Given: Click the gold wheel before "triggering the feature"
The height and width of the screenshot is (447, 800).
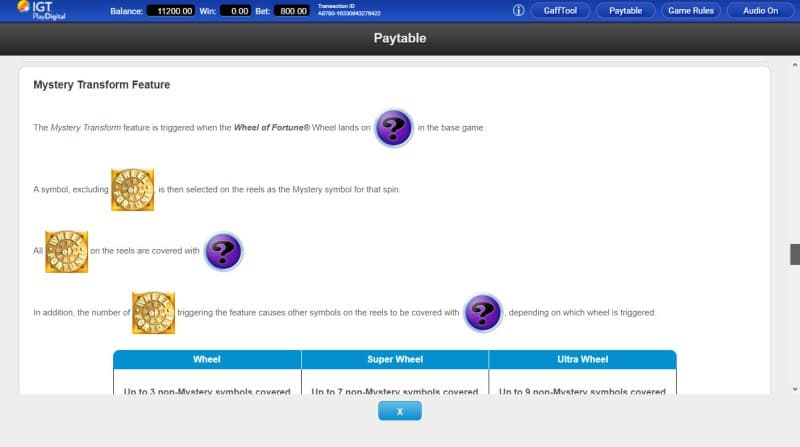Looking at the screenshot, I should click(154, 313).
